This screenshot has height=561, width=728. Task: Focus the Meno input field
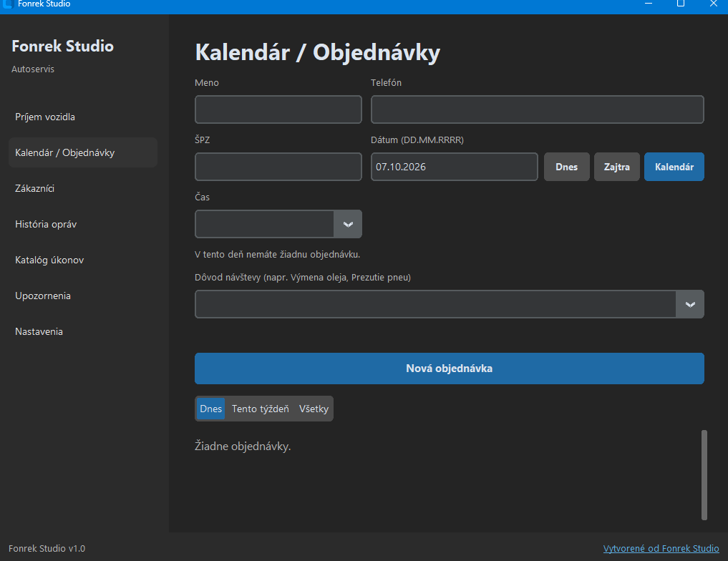coord(278,109)
